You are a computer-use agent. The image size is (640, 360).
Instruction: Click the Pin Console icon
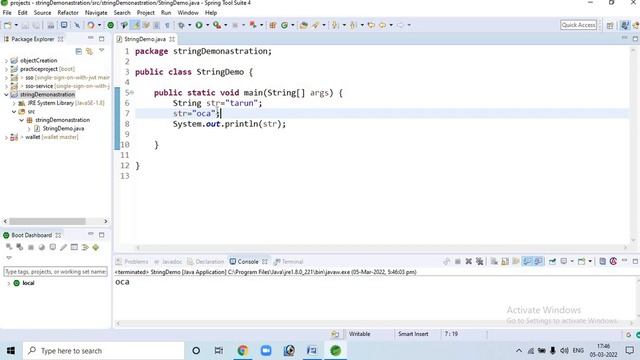coord(552,261)
